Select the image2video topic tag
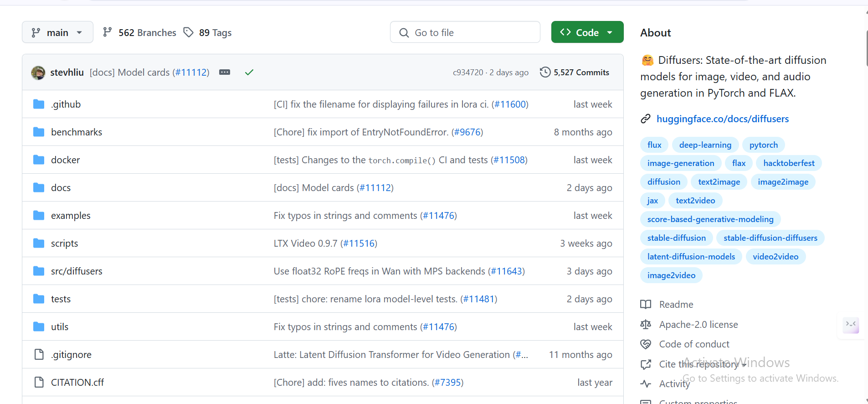 click(x=671, y=275)
